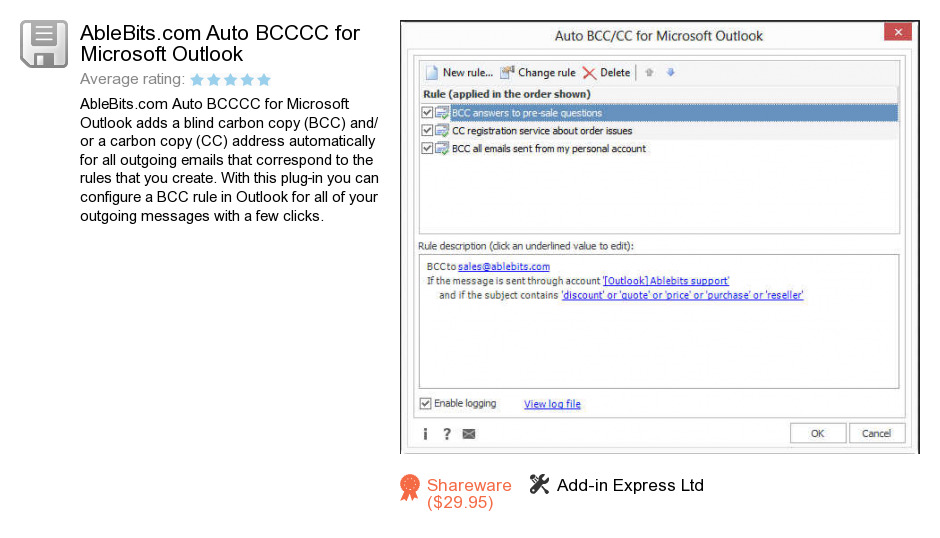Click the third rating star

click(x=230, y=79)
